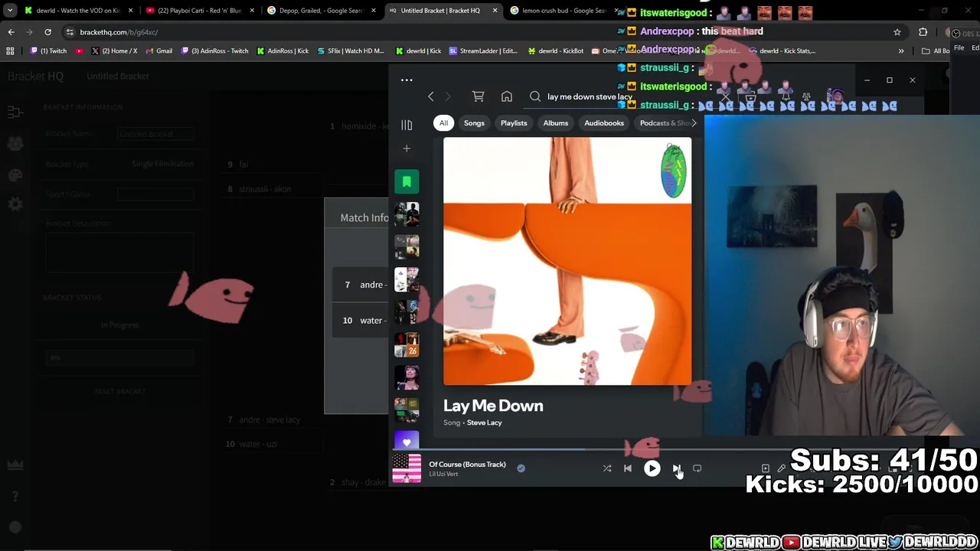
Task: Open the (1) Twitch bookmark
Action: click(x=48, y=51)
